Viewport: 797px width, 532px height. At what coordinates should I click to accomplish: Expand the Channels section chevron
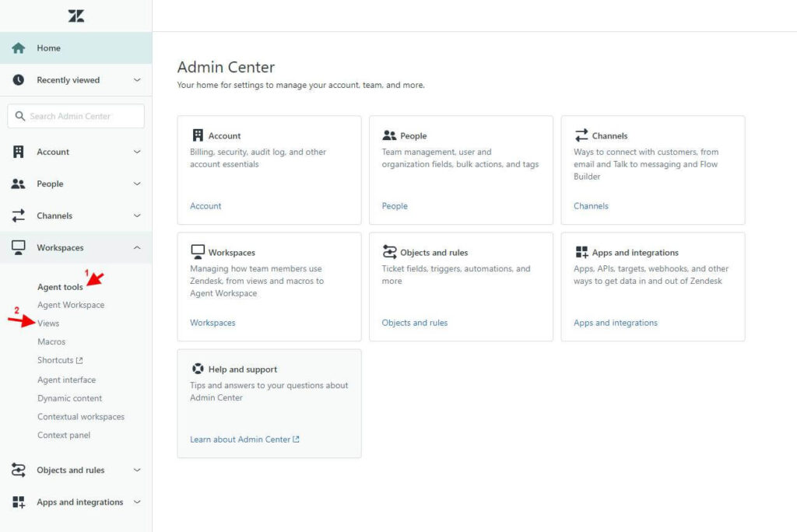point(137,215)
